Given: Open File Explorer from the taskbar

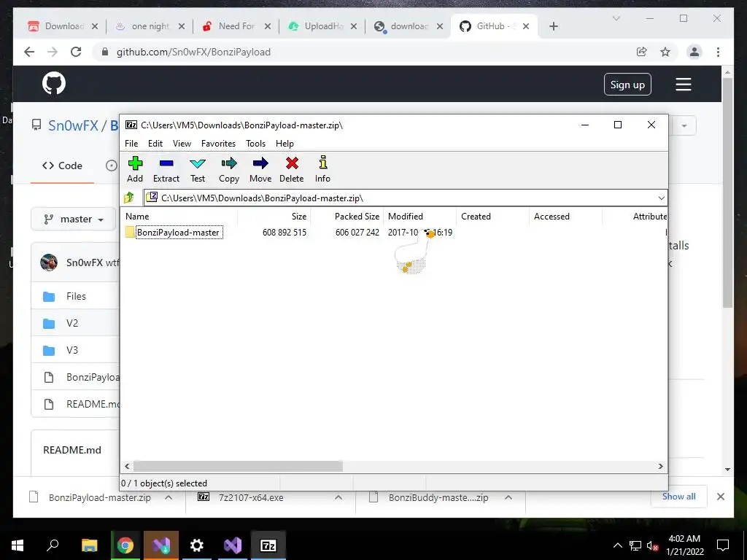Looking at the screenshot, I should coord(89,545).
